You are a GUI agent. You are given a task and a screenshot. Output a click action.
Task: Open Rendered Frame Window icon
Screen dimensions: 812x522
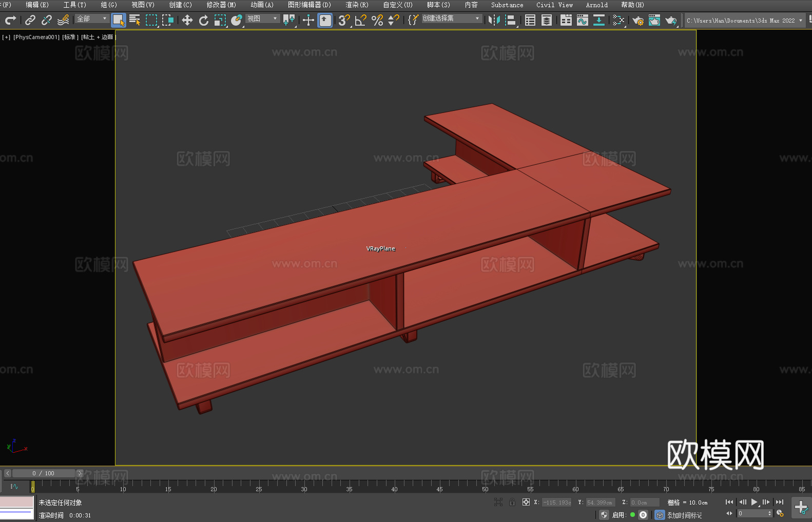(x=654, y=20)
